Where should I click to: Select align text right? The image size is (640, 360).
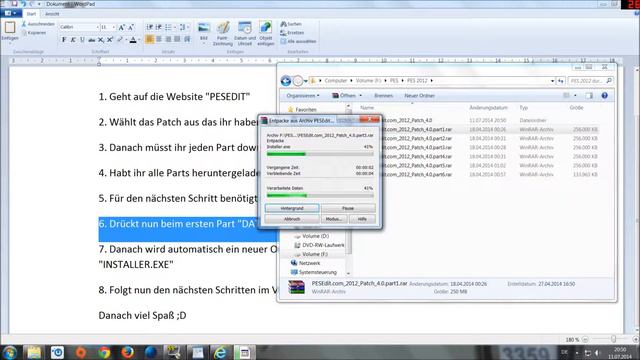click(168, 40)
